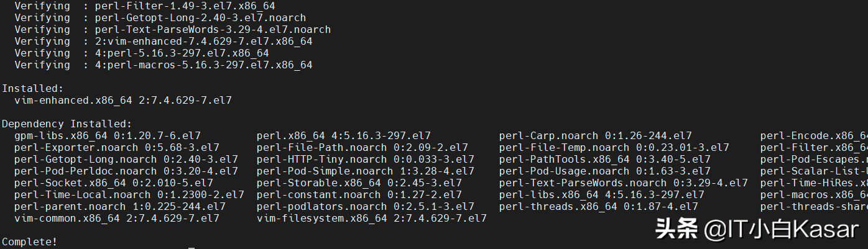Click the "Dependency Installed:" heading
The image size is (868, 249).
67,124
